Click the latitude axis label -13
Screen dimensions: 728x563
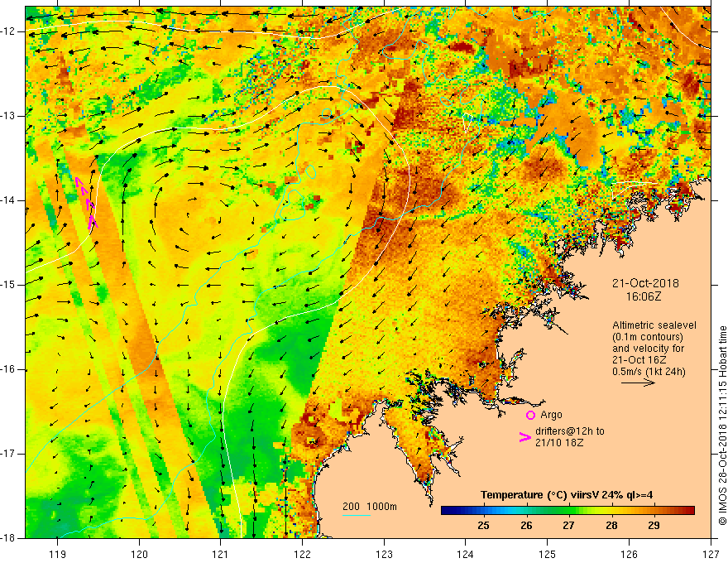click(8, 116)
